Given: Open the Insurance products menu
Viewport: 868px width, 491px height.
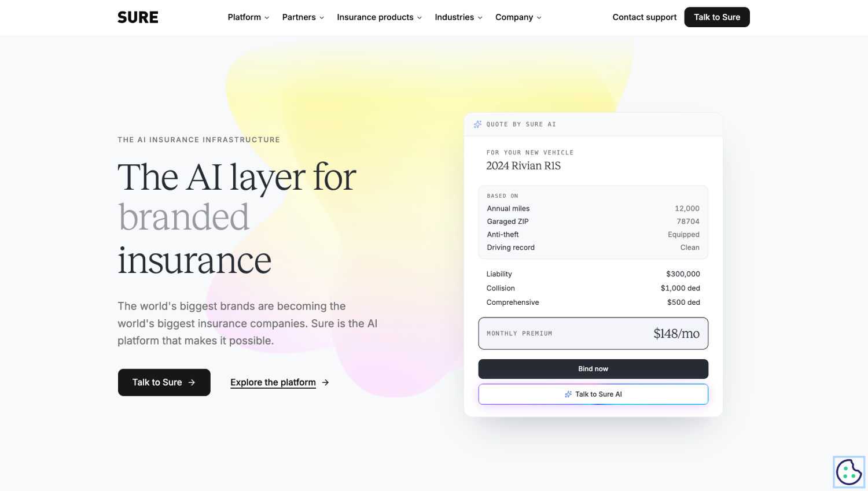Looking at the screenshot, I should click(380, 17).
